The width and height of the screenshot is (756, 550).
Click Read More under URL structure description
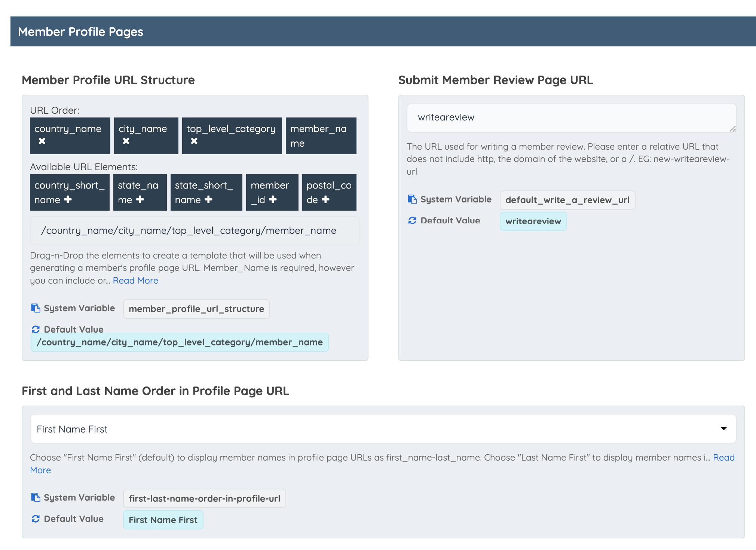pyautogui.click(x=135, y=281)
